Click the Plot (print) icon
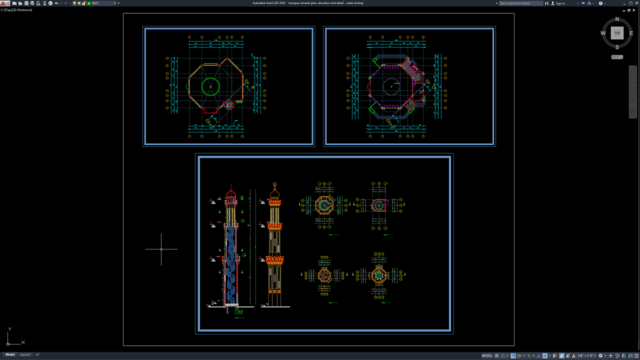 pyautogui.click(x=50, y=3)
